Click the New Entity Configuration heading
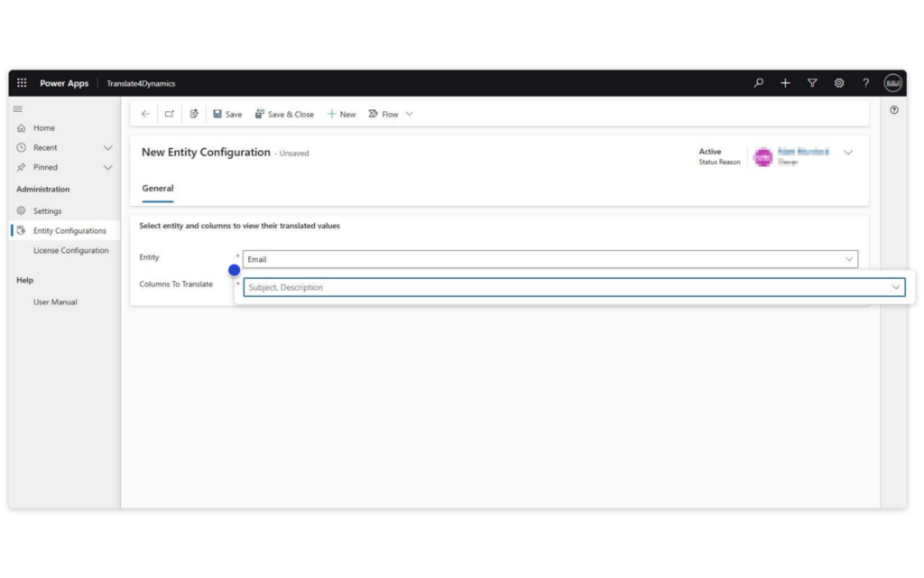Image resolution: width=924 pixels, height=578 pixels. coord(206,152)
